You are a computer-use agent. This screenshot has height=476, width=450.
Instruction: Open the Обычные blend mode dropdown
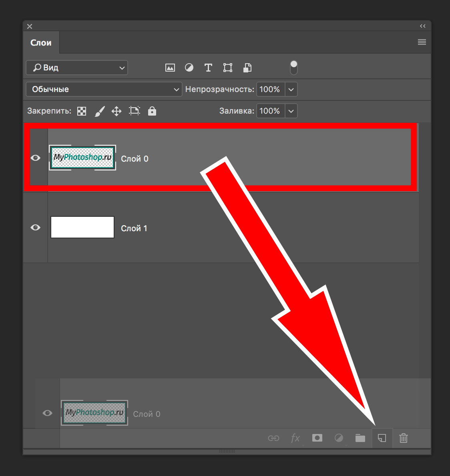click(x=104, y=89)
